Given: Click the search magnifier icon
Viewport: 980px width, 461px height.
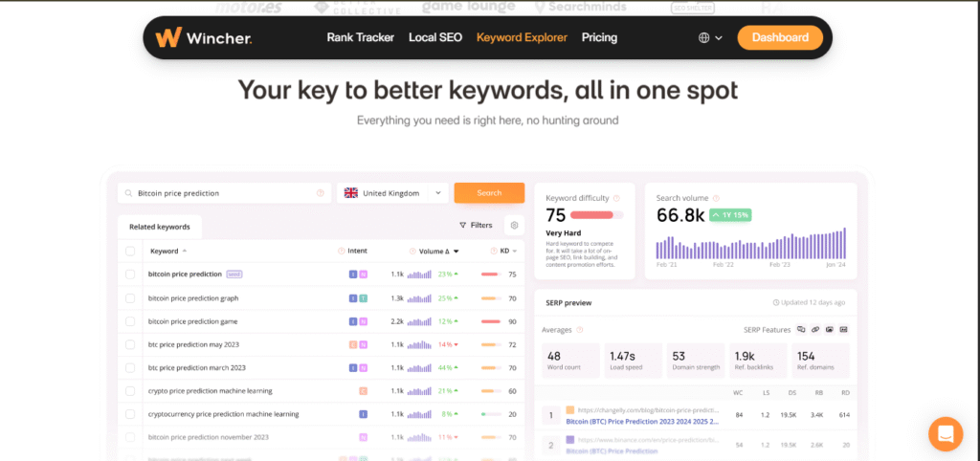Looking at the screenshot, I should [128, 193].
